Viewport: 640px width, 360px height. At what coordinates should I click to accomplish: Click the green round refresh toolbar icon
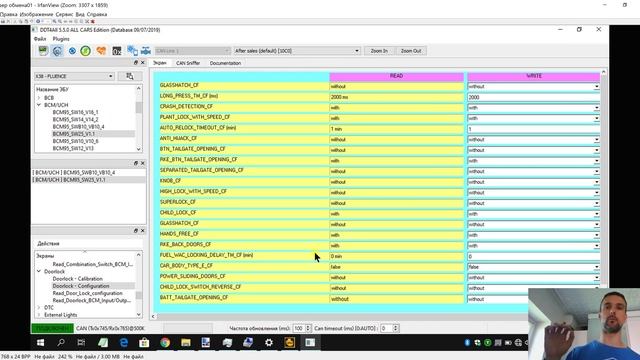85,51
